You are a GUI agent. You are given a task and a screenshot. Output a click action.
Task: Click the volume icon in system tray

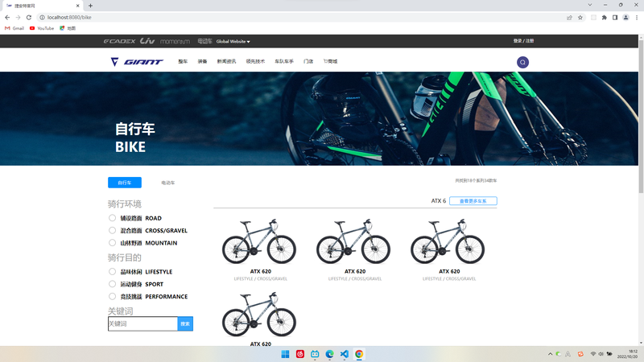(601, 354)
